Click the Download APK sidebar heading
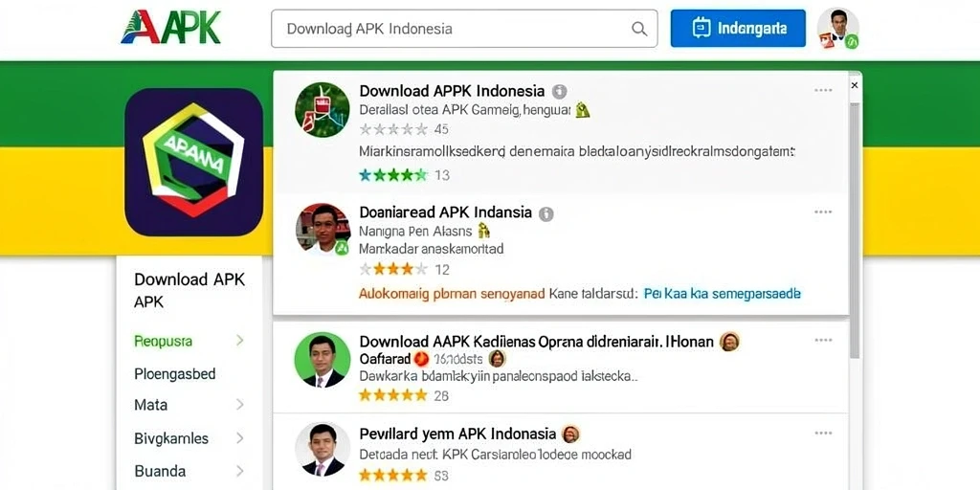 coord(189,291)
